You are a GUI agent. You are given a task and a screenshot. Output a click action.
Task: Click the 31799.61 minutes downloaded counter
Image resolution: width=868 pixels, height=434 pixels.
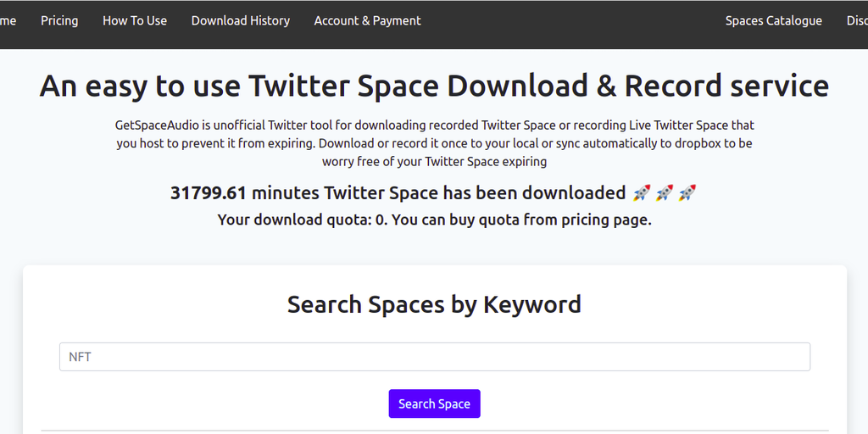click(x=398, y=193)
